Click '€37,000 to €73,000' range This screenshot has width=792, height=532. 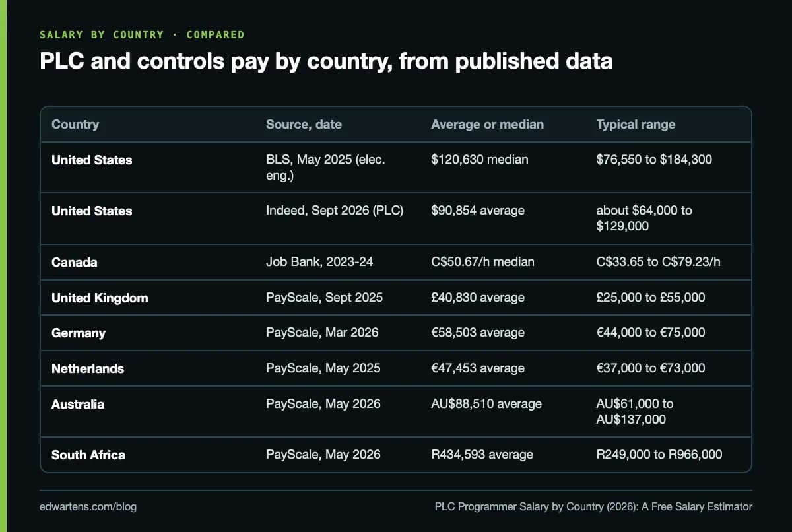650,368
